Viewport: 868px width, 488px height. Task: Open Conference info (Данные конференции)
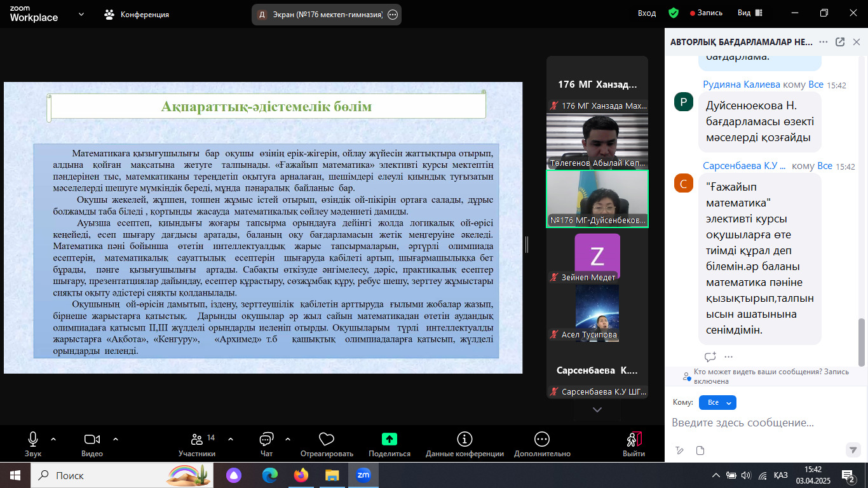click(465, 440)
